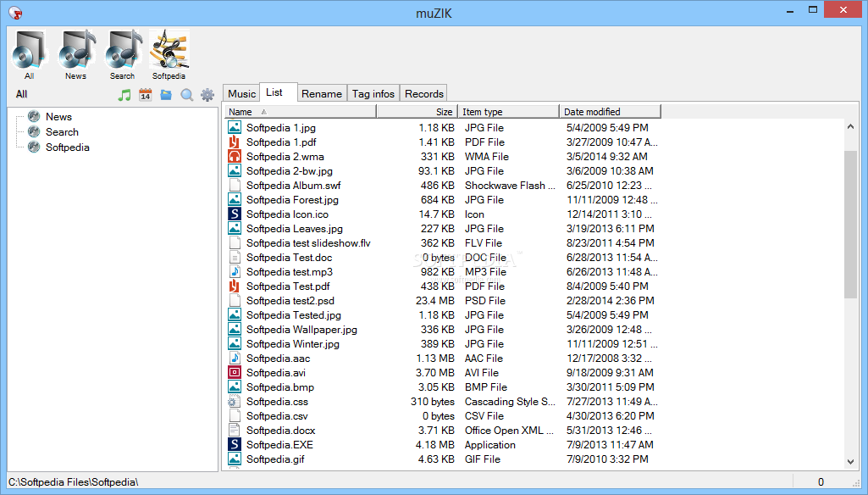Select the Softpedia tree item
The height and width of the screenshot is (495, 868).
coord(68,147)
